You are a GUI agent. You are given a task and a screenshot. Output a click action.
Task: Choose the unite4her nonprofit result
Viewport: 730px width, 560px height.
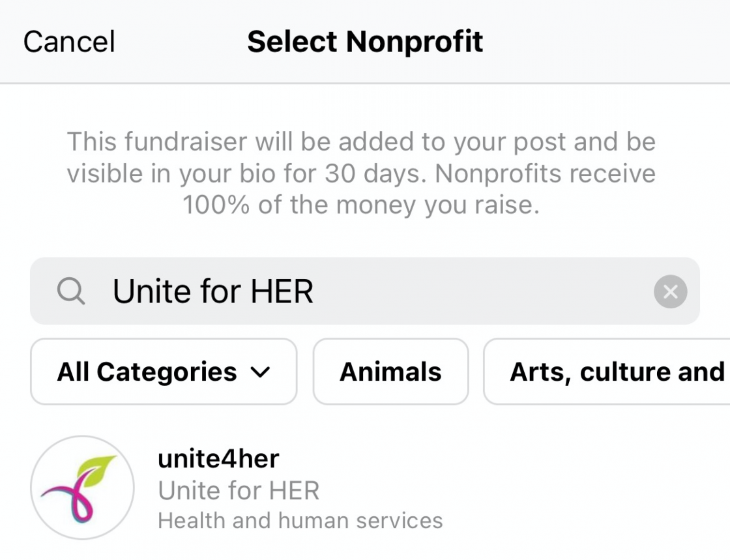click(365, 488)
